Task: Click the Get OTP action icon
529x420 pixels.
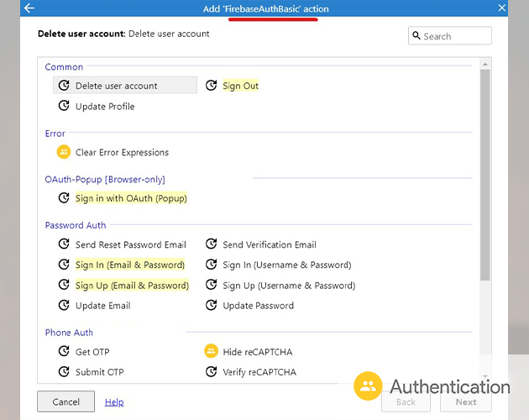Action: tap(64, 352)
